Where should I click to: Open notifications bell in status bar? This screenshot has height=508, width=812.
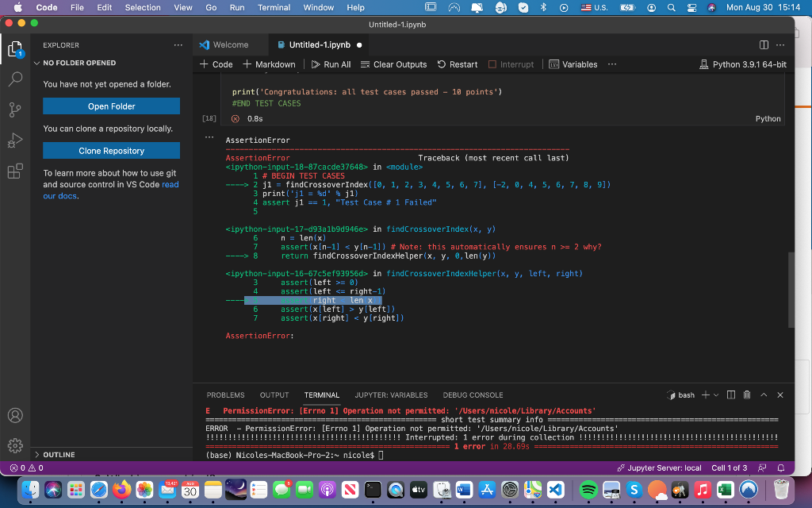780,468
